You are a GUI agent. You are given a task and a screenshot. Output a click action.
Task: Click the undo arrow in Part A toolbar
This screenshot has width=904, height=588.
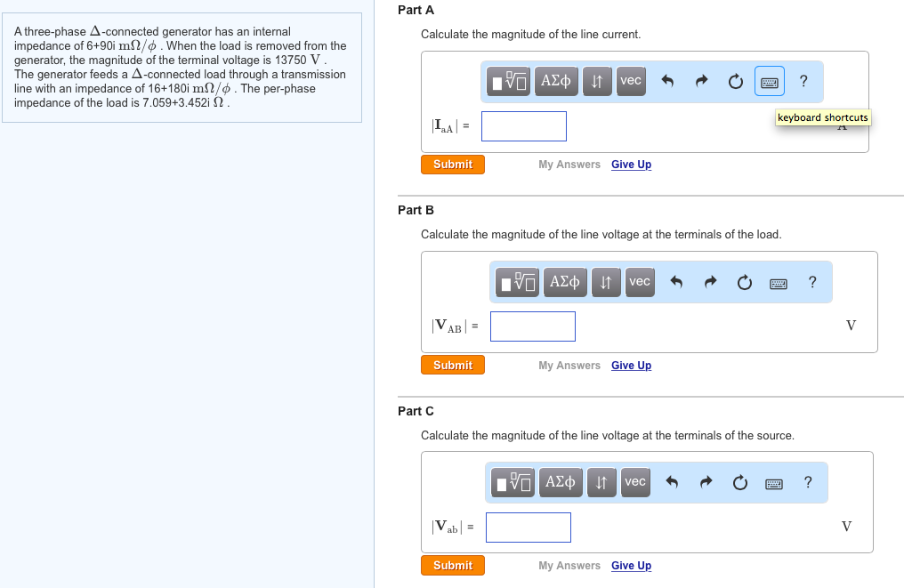point(666,80)
